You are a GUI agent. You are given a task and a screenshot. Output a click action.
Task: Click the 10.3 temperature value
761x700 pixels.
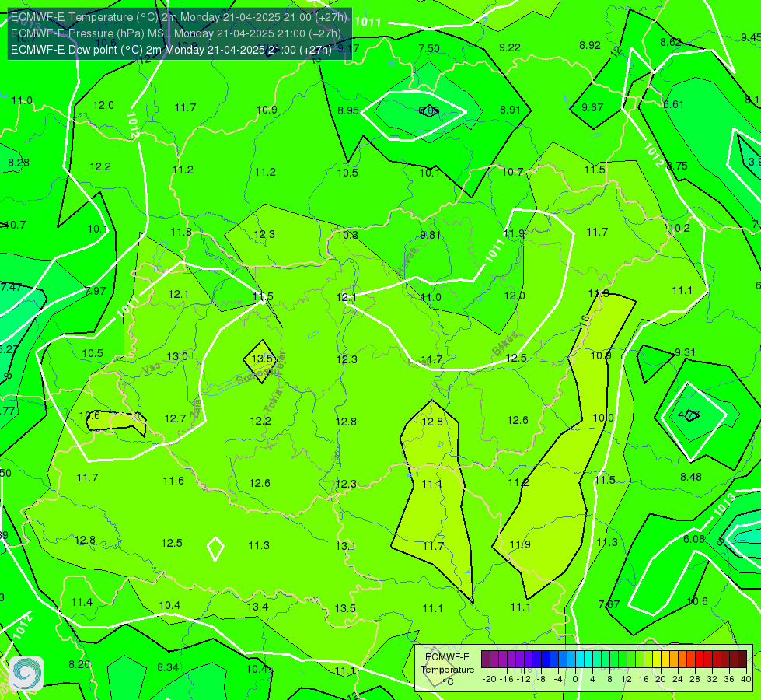[347, 235]
